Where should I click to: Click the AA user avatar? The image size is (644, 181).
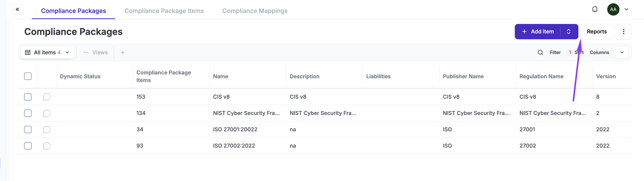point(613,9)
